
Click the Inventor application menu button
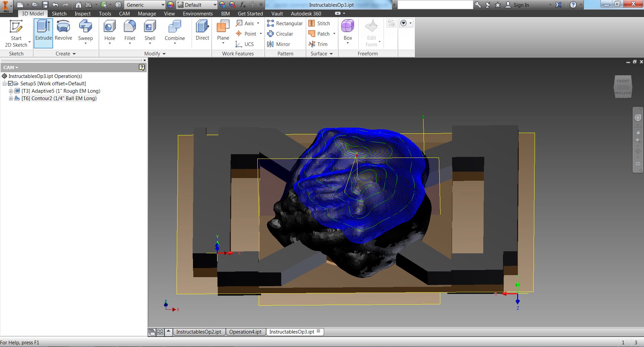pos(6,6)
